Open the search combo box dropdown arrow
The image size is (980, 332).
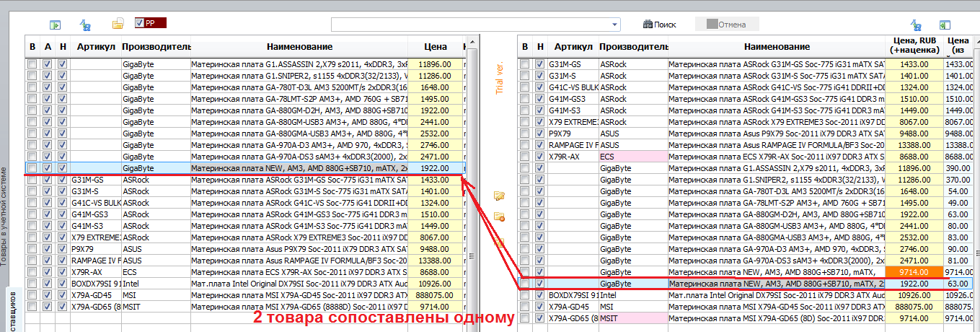614,24
